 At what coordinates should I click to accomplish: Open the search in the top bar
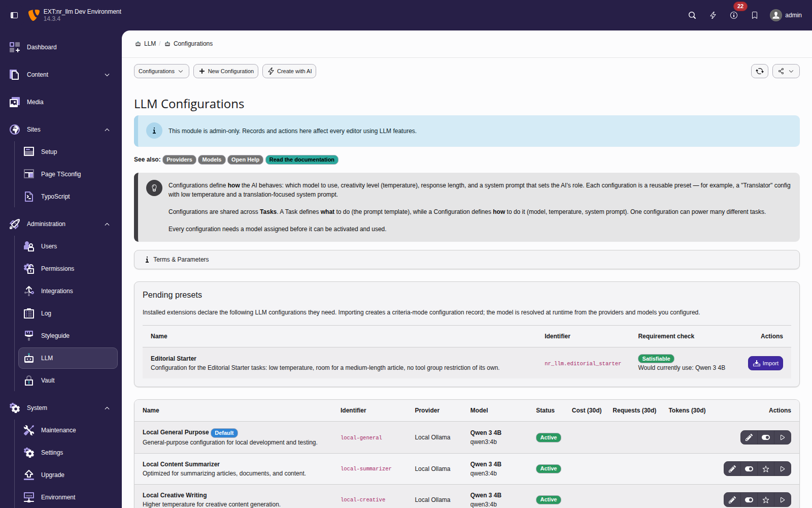(692, 15)
